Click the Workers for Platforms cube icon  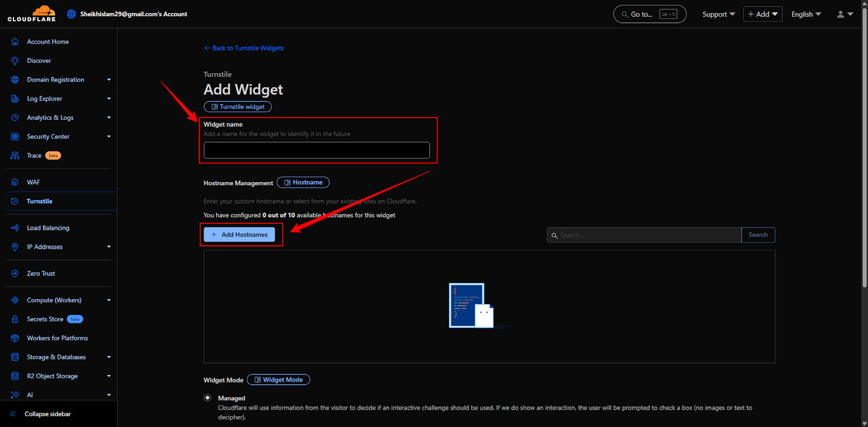15,338
